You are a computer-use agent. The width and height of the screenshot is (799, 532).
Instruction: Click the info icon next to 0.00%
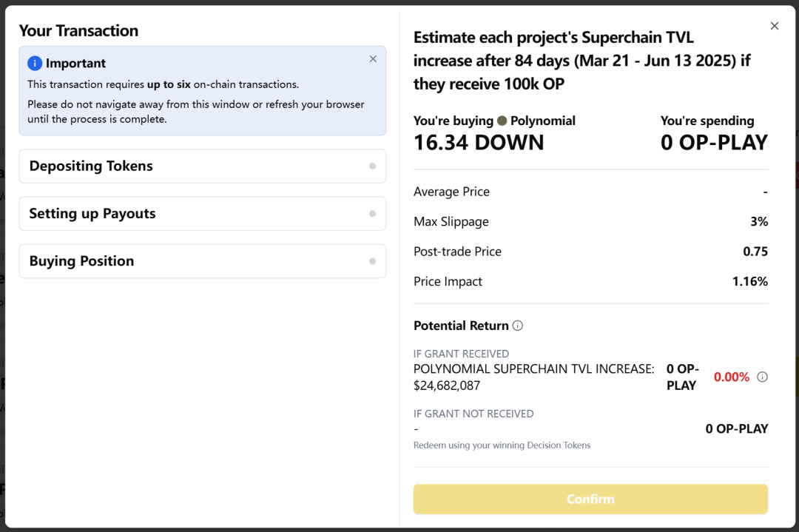[763, 377]
